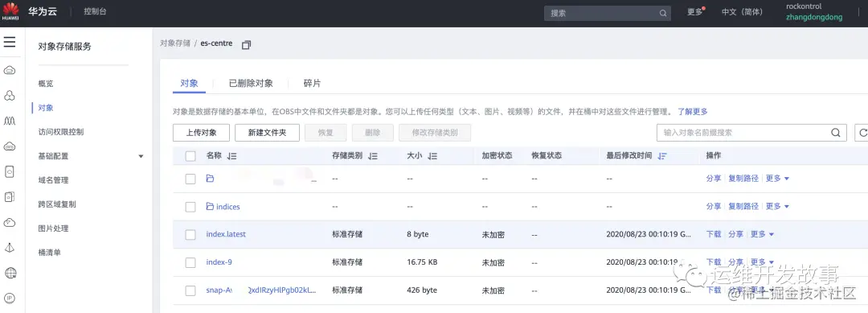Open 概览 in the sidebar
Image resolution: width=868 pixels, height=313 pixels.
46,84
